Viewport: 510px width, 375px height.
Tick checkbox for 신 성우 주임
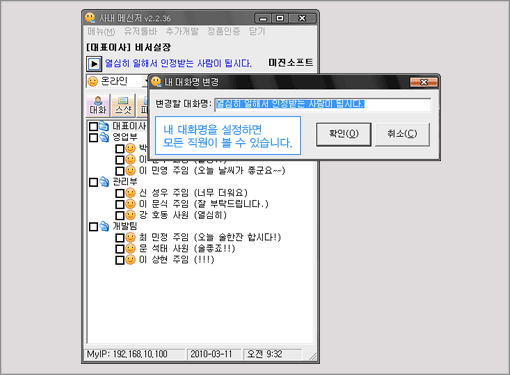tap(120, 193)
